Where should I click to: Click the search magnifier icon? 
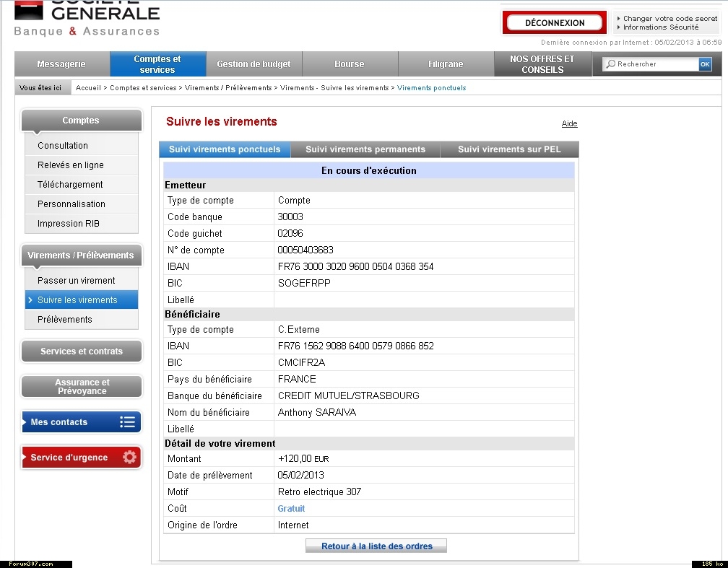(611, 64)
